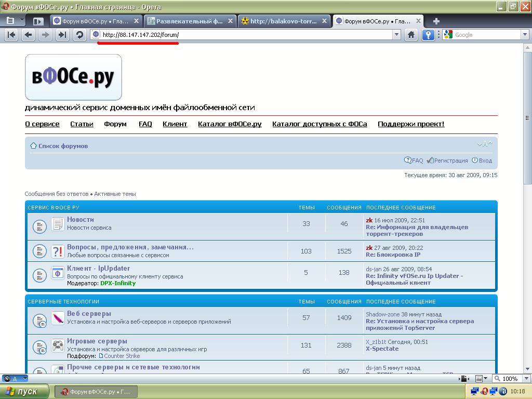Open a new tab with plus button
The height and width of the screenshot is (399, 532).
pos(436,21)
